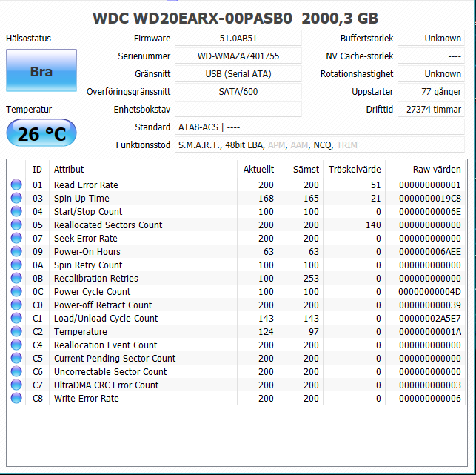The image size is (476, 475).
Task: Click the Read Error Rate status orb
Action: [x=16, y=185]
